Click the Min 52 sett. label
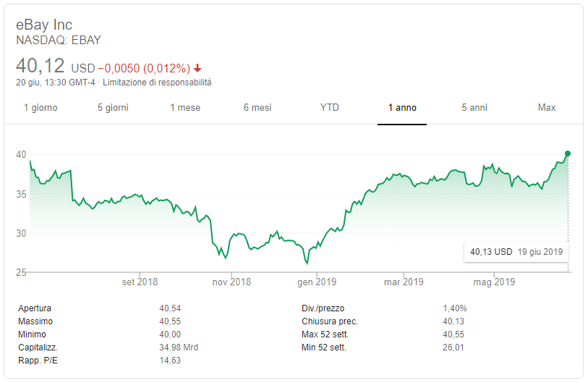The image size is (588, 383). click(324, 348)
